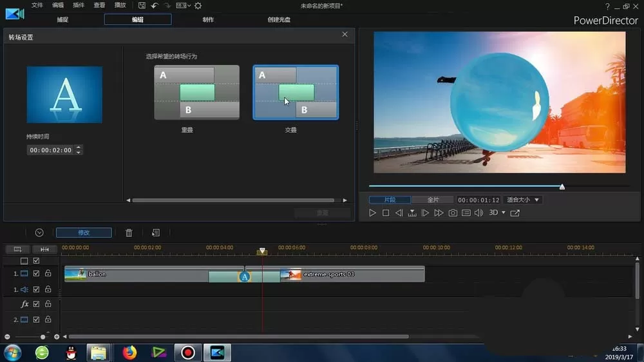Unlock or lock audio track 1
This screenshot has height=362, width=644.
[x=48, y=289]
